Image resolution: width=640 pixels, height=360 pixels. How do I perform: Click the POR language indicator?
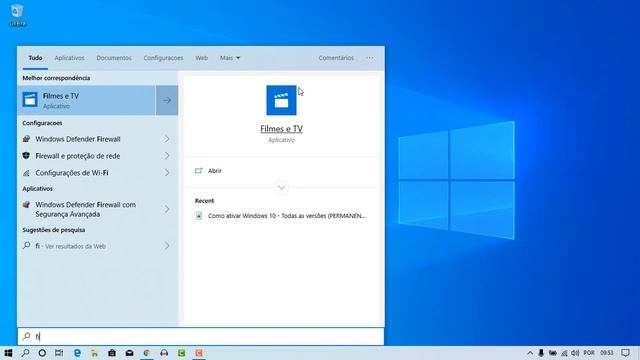click(589, 353)
